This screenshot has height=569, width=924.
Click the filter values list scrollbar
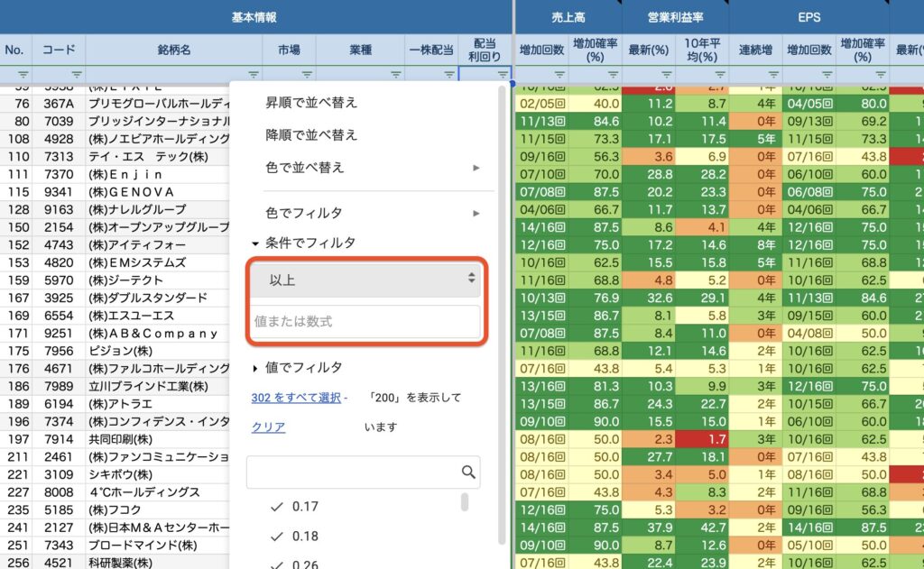465,502
